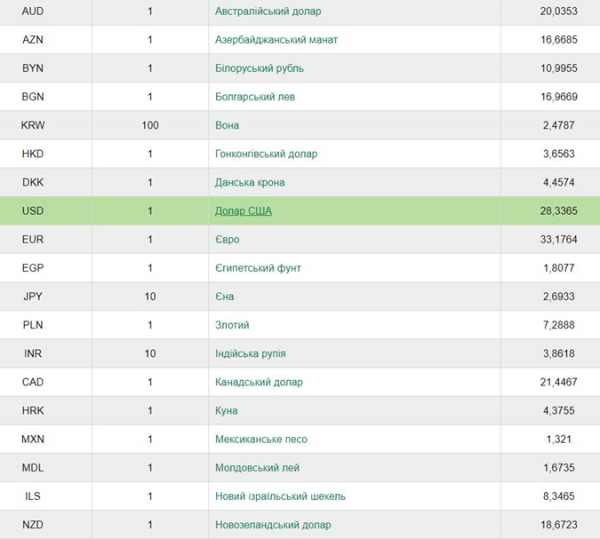The image size is (600, 539).
Task: Click the CAD rate value 21,4467
Action: [559, 382]
